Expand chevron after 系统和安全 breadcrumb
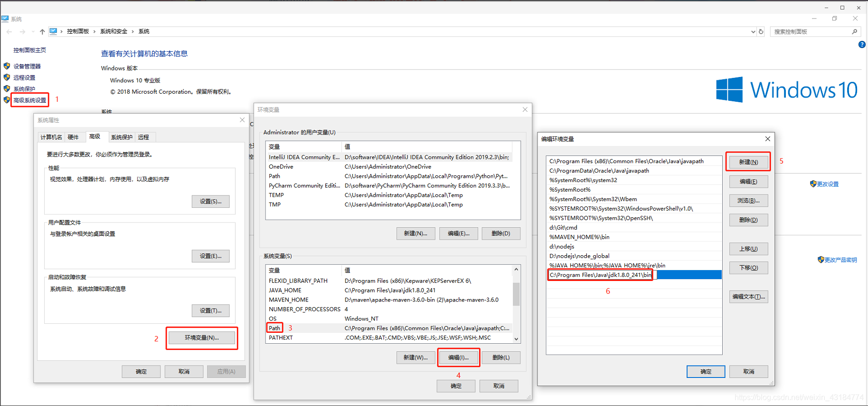The width and height of the screenshot is (868, 406). 133,31
